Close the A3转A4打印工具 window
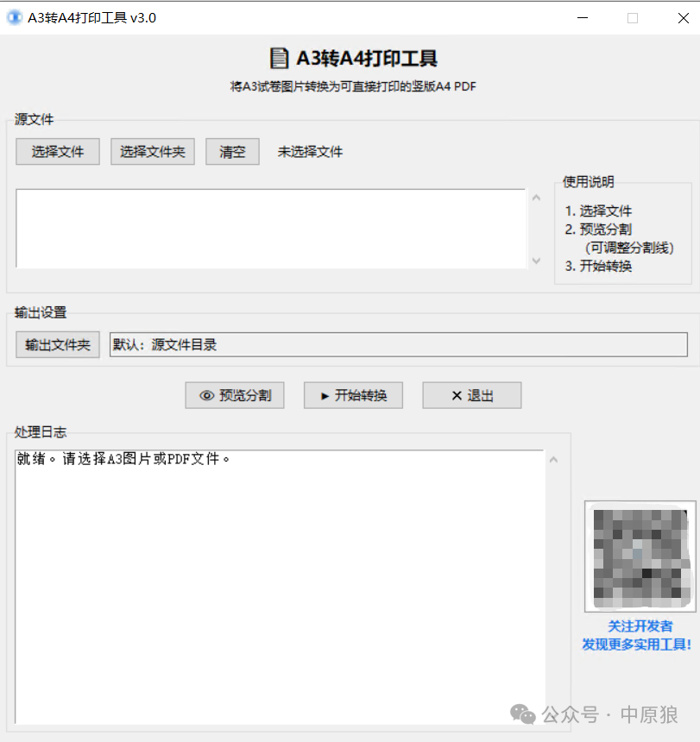 [683, 18]
